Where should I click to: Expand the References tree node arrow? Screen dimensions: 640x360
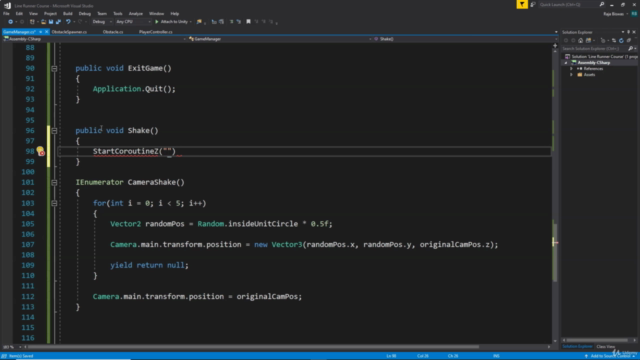[571, 69]
